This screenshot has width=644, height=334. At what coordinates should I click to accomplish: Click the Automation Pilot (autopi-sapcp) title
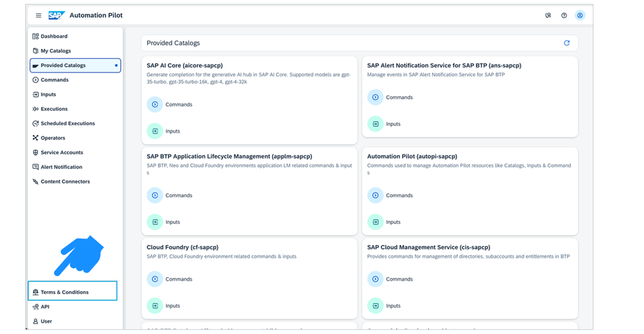[x=412, y=156]
